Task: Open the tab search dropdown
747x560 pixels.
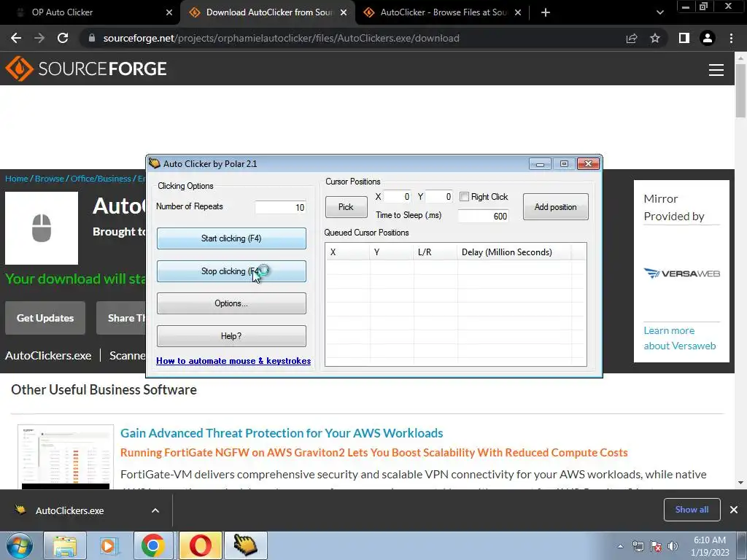Action: (659, 12)
